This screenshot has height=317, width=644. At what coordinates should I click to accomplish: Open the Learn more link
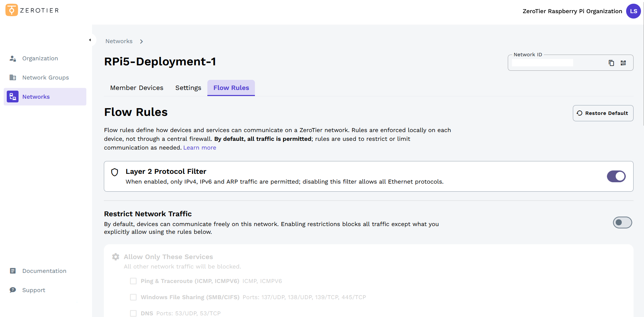click(x=199, y=147)
